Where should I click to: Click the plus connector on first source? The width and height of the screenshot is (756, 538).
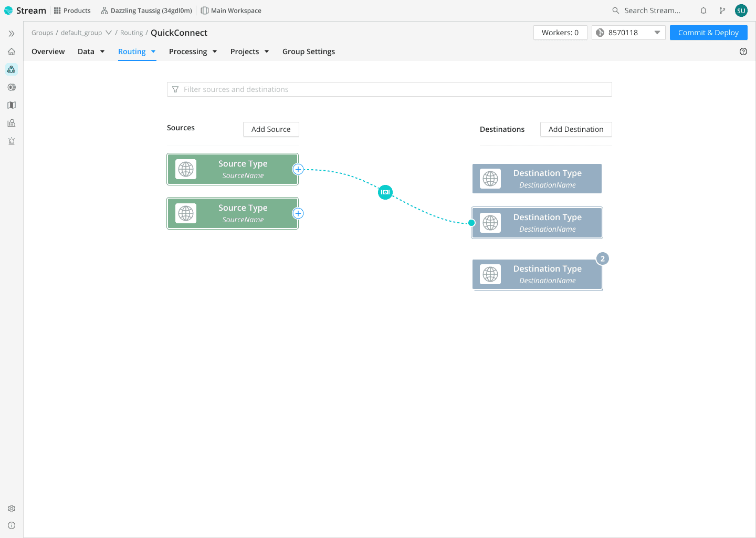(x=298, y=169)
